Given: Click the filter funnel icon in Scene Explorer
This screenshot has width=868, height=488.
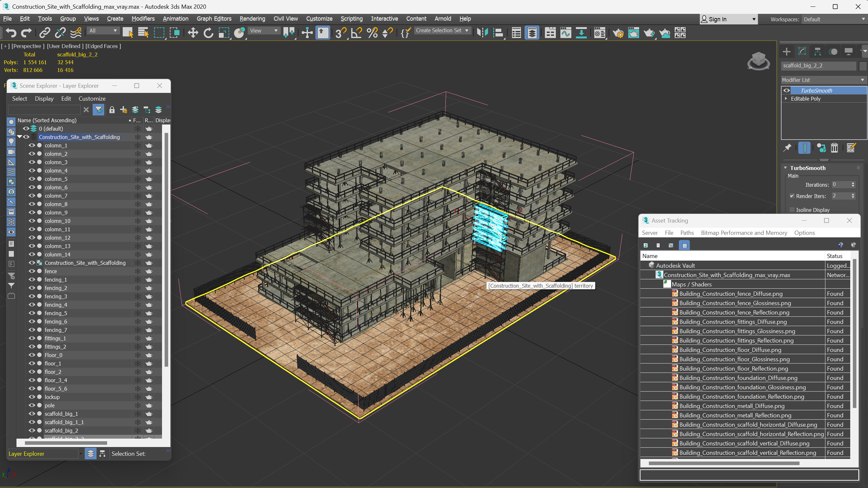Looking at the screenshot, I should pyautogui.click(x=98, y=110).
